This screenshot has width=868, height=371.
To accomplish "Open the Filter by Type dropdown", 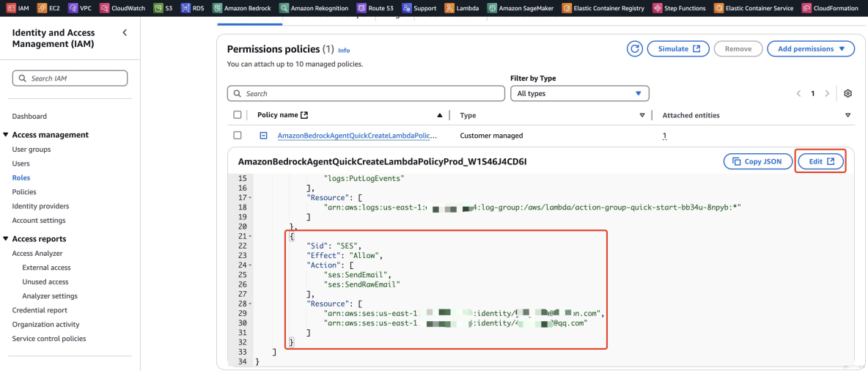I will pyautogui.click(x=580, y=94).
